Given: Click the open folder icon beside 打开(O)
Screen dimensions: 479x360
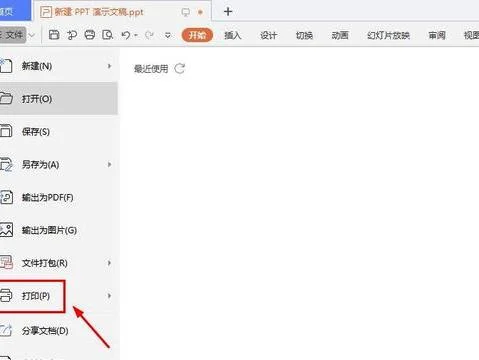Looking at the screenshot, I should [6, 99].
